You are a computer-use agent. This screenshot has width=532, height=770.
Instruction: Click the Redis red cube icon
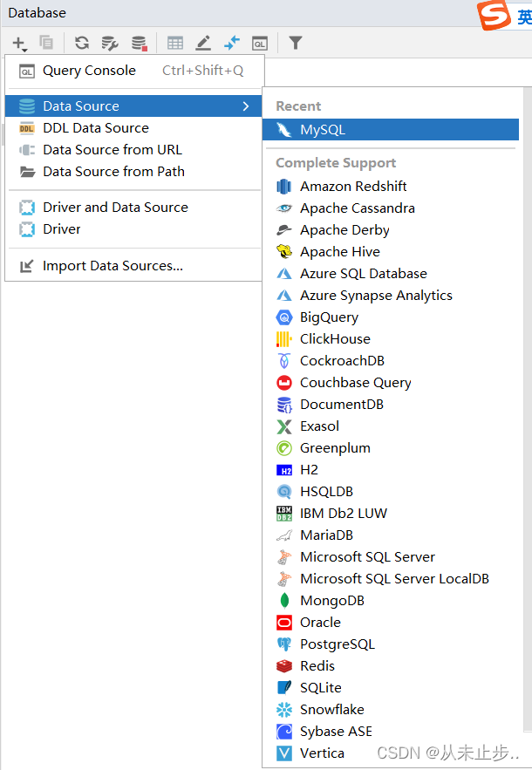tap(284, 666)
